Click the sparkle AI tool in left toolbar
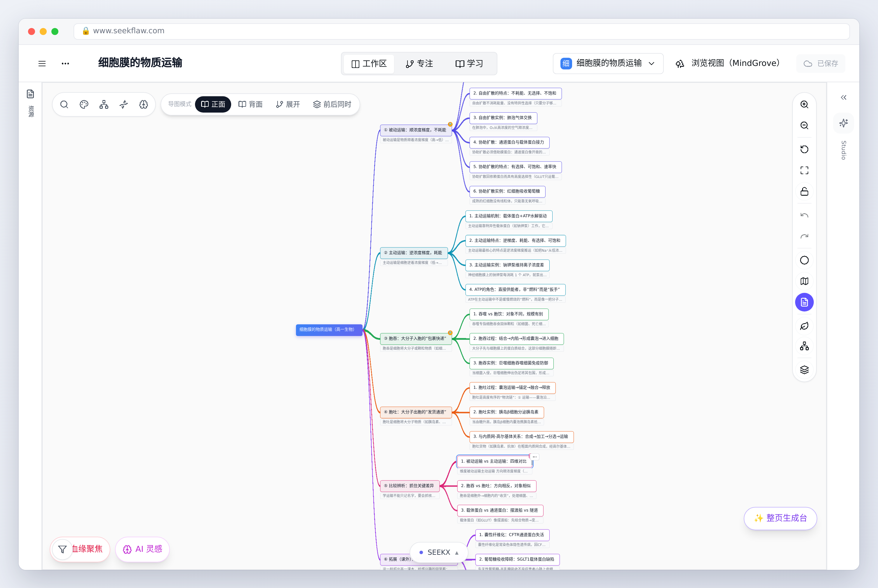878x588 pixels. point(124,104)
